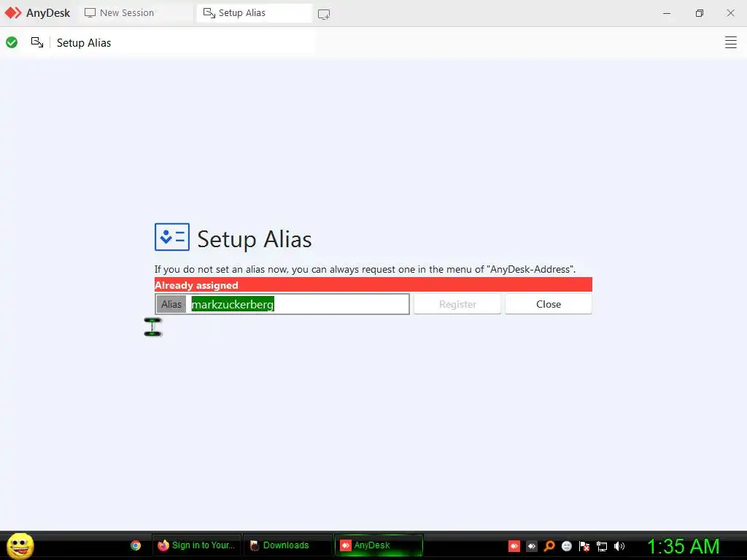The image size is (747, 560).
Task: Click the AnyDesk logo in title bar
Action: tap(13, 13)
